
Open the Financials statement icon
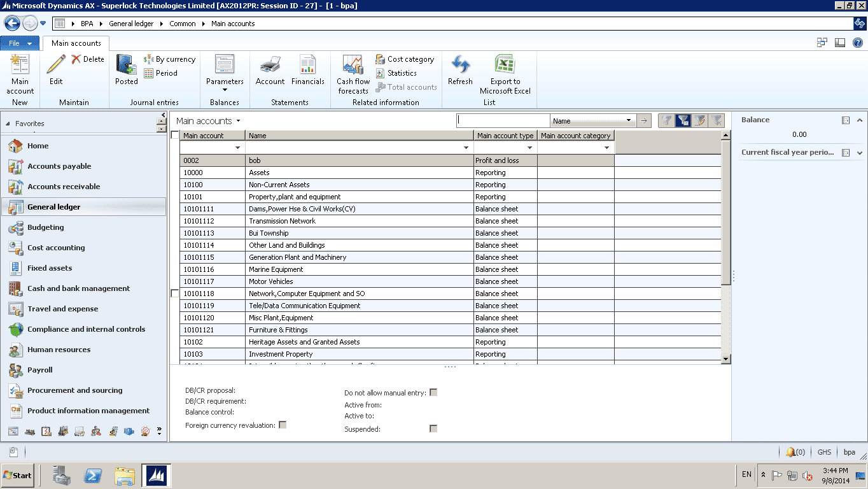pos(307,65)
